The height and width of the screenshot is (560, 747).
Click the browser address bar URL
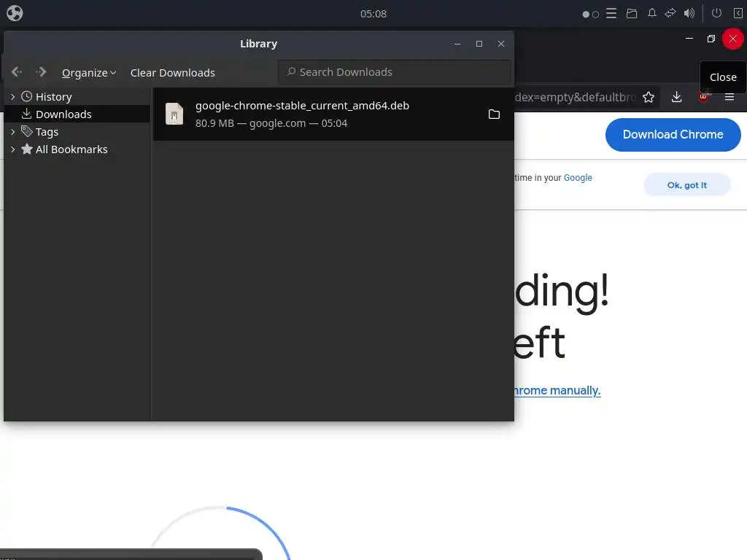click(x=576, y=97)
